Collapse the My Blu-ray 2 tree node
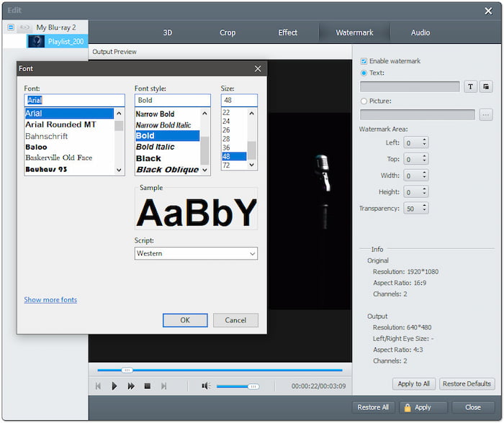This screenshot has width=504, height=423. click(11, 27)
